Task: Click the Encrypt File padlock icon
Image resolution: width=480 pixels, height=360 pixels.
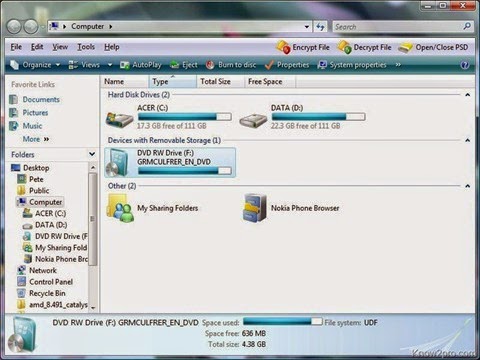Action: pyautogui.click(x=283, y=47)
